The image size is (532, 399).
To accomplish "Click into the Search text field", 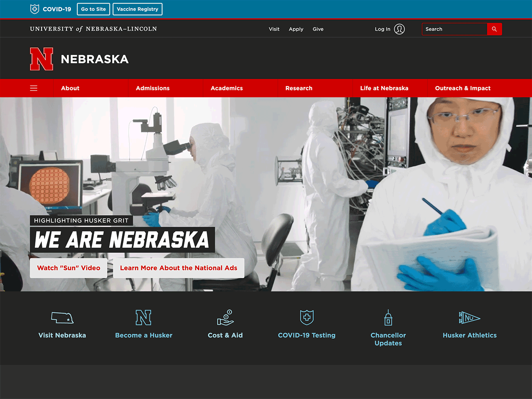I will (x=454, y=29).
